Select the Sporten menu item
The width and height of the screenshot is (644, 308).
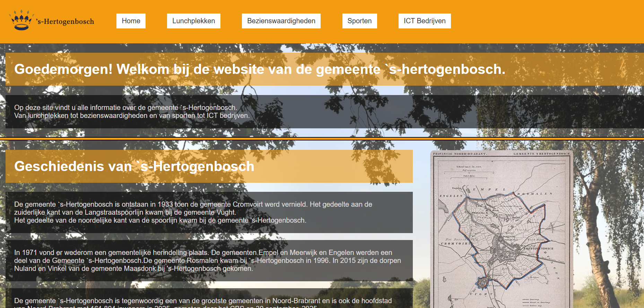[359, 21]
